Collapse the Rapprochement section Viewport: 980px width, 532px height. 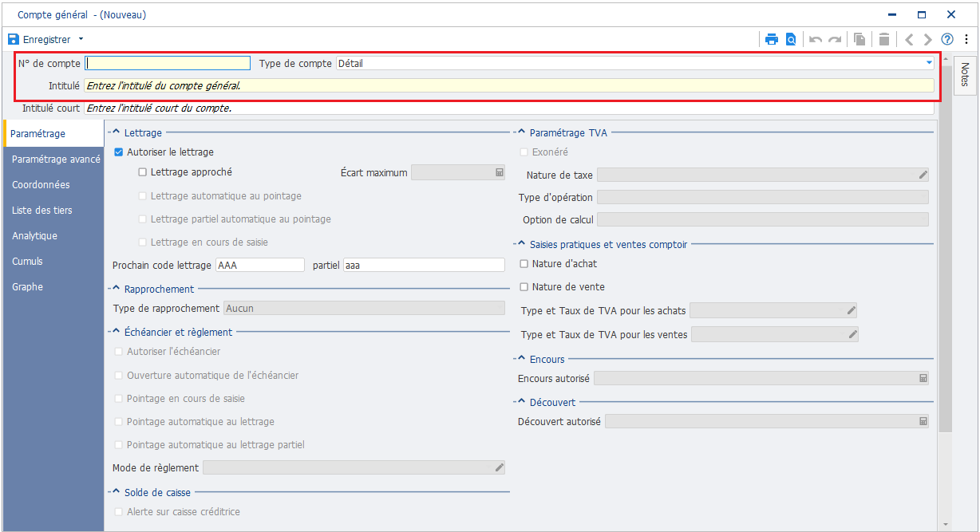[116, 289]
